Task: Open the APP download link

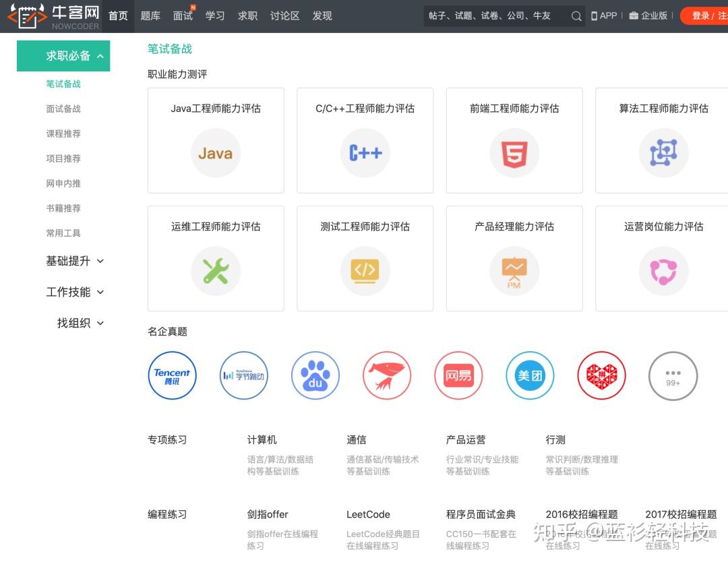Action: tap(603, 15)
